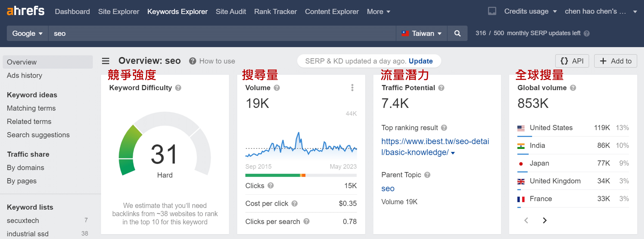This screenshot has width=644, height=239.
Task: Open Volume card three-dot options
Action: tap(352, 88)
